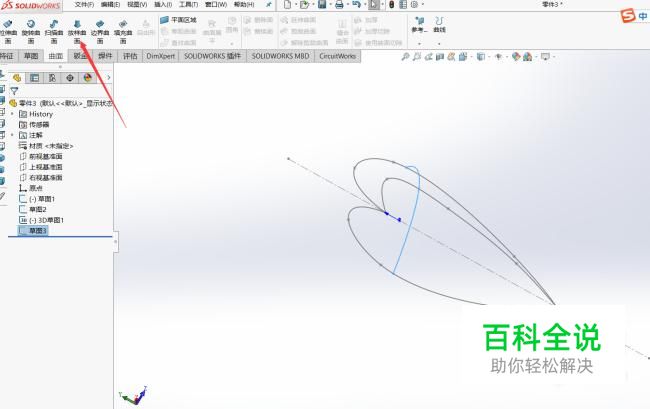Expand the 注解 annotations node
Screen dimensions: 650x409
(x=12, y=135)
